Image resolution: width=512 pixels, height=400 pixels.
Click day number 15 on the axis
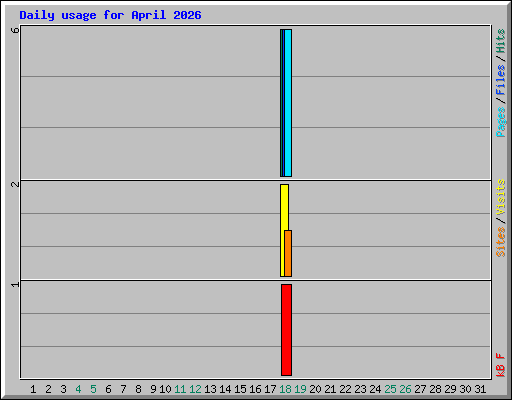pyautogui.click(x=240, y=389)
